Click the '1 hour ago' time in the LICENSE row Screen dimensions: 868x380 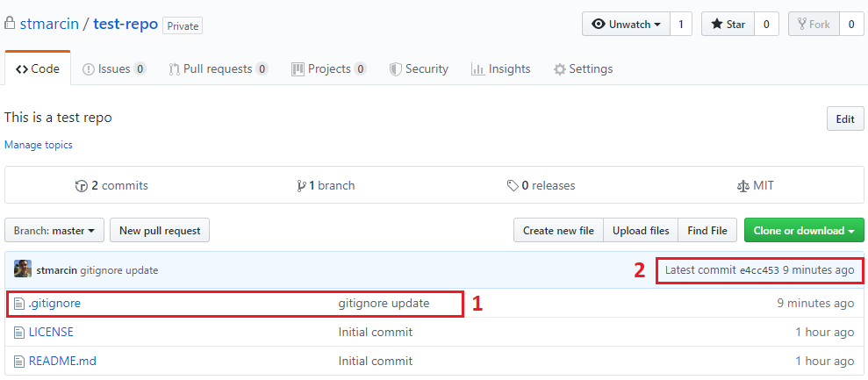(x=825, y=333)
